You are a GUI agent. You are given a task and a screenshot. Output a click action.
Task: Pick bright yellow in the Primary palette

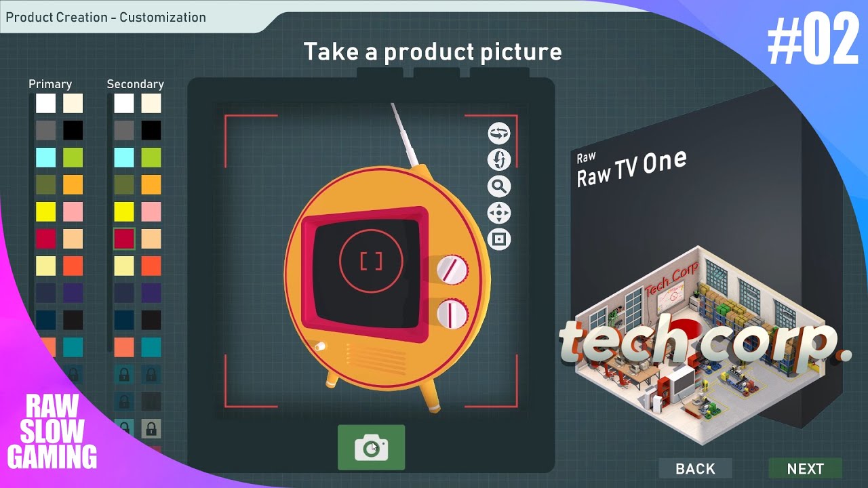click(45, 211)
